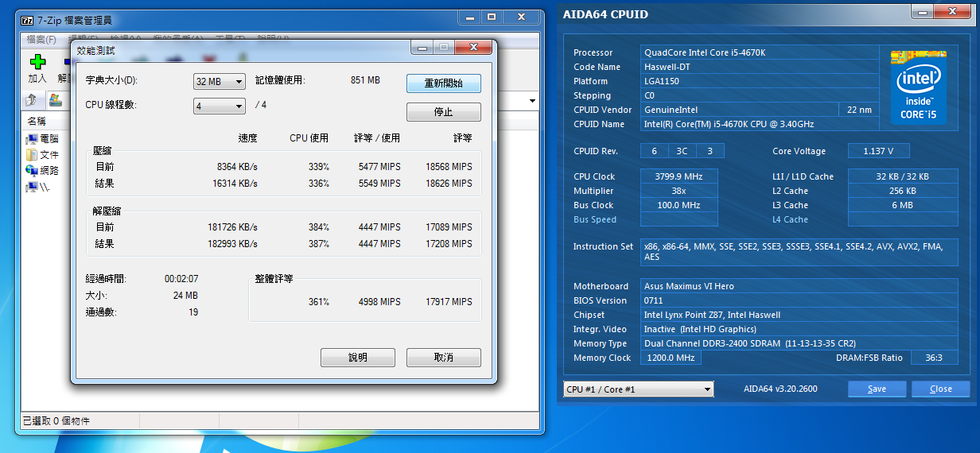Click the 'Intel Lynx Point Z87, Intel Haswell' chipset value
The width and height of the screenshot is (980, 453).
712,315
